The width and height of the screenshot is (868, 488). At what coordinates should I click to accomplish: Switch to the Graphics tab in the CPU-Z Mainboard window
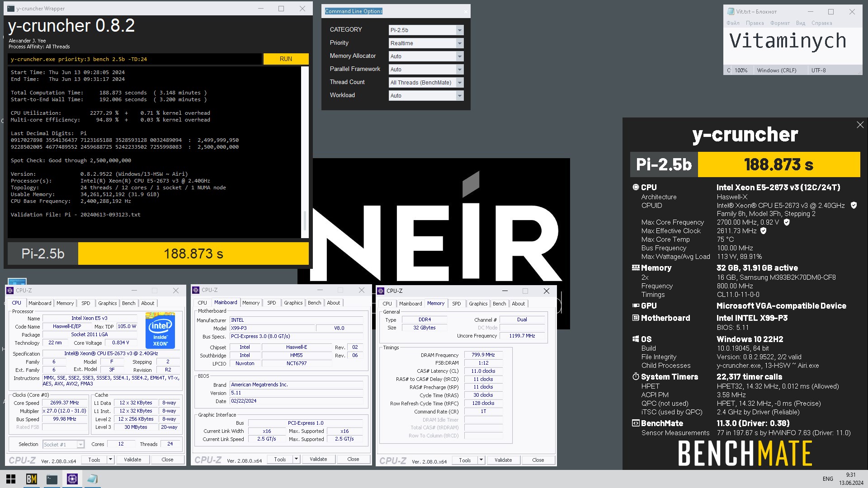293,303
